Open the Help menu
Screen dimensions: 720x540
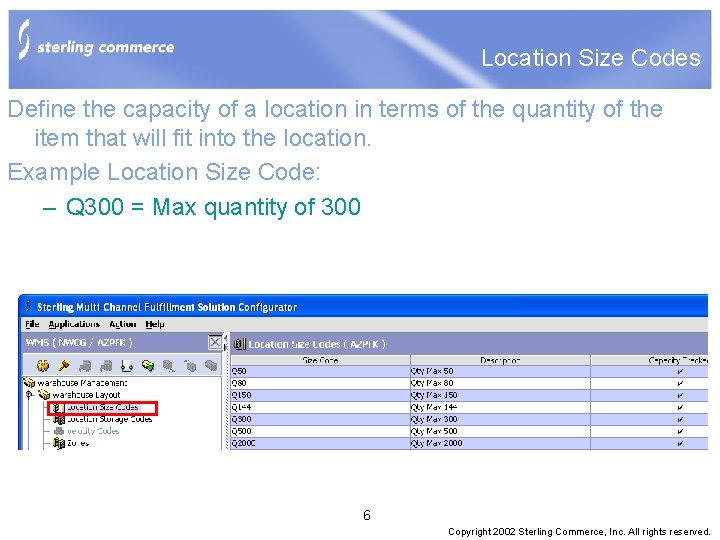pyautogui.click(x=155, y=324)
